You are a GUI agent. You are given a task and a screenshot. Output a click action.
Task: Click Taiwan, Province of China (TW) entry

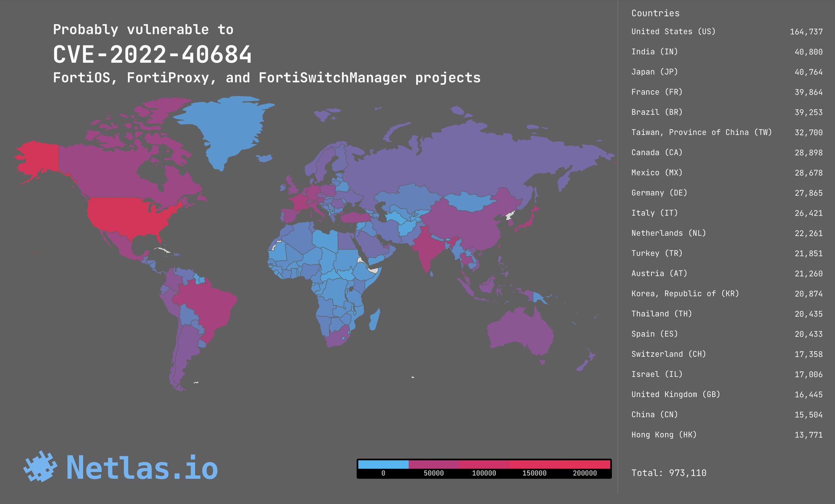point(701,132)
